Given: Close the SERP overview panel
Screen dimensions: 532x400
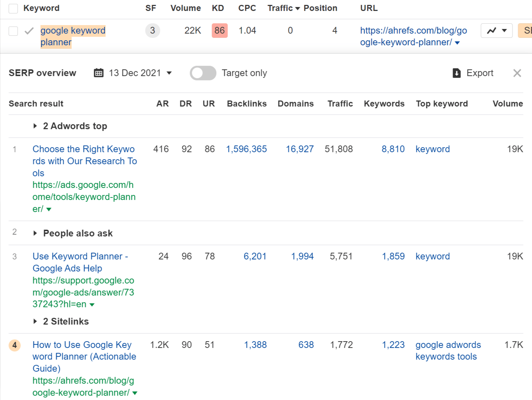Looking at the screenshot, I should [517, 73].
